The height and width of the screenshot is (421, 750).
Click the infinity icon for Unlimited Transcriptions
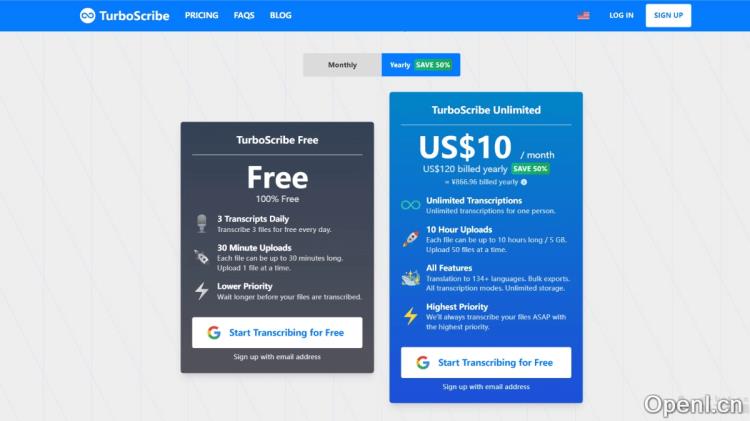(410, 205)
